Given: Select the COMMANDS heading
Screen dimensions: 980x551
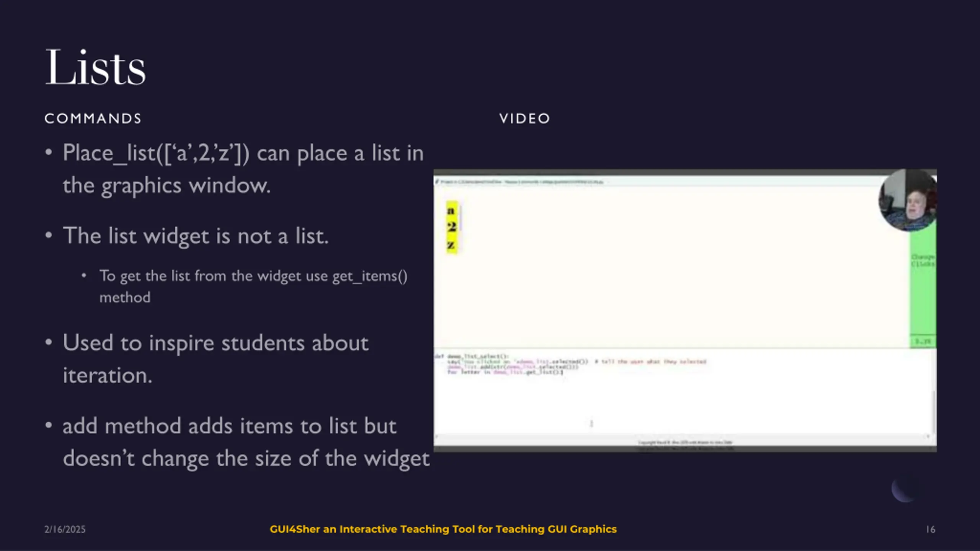Looking at the screenshot, I should pyautogui.click(x=93, y=118).
